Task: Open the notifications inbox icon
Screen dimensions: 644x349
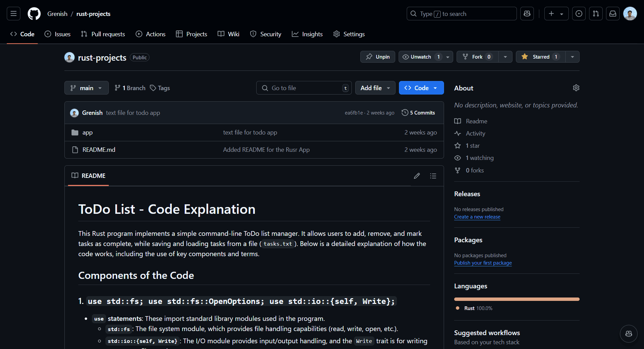Action: [x=613, y=14]
